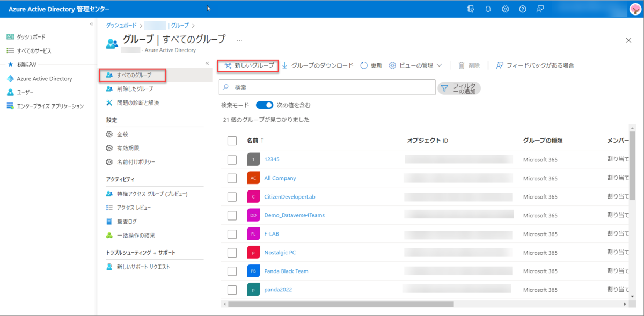This screenshot has height=316, width=644.
Task: Open アクセス レビュー
Action: click(134, 208)
